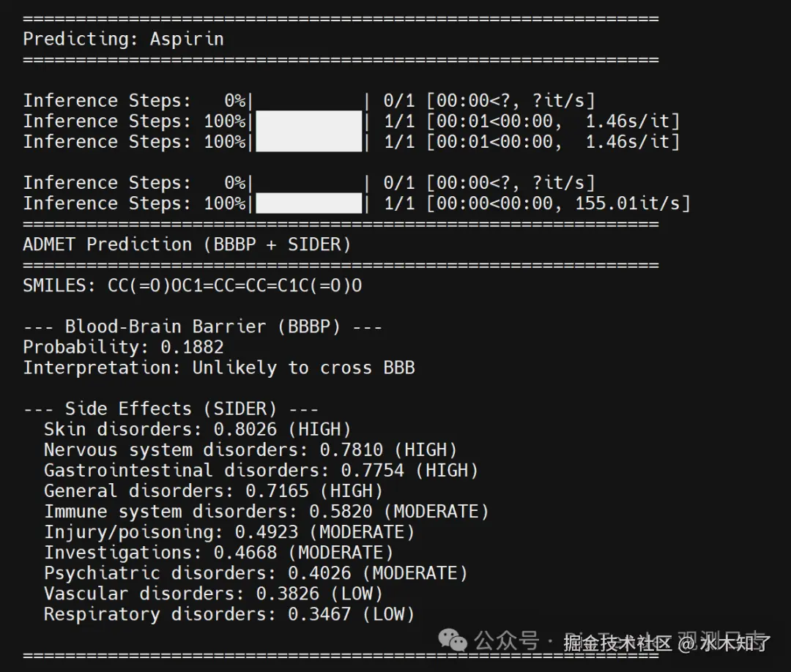The image size is (791, 672).
Task: Select the 'Probability: 0.1882' line
Action: 123,347
